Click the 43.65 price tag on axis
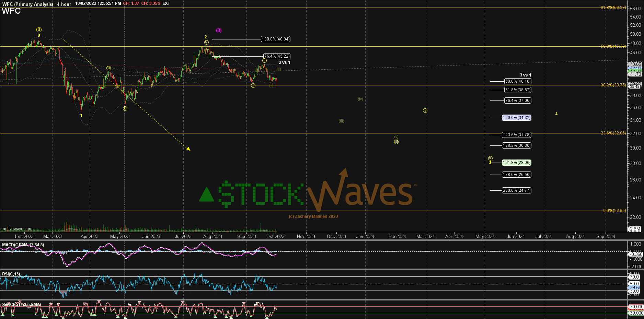 tap(635, 64)
